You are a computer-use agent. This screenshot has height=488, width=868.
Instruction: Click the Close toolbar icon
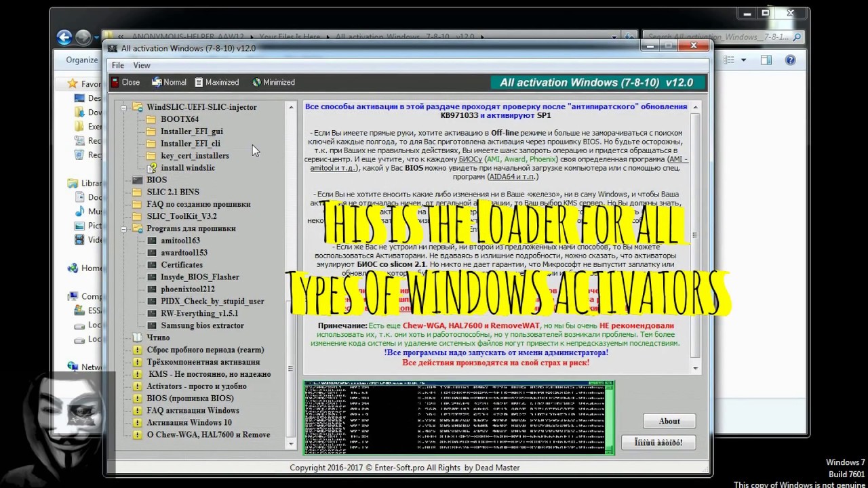click(x=115, y=82)
